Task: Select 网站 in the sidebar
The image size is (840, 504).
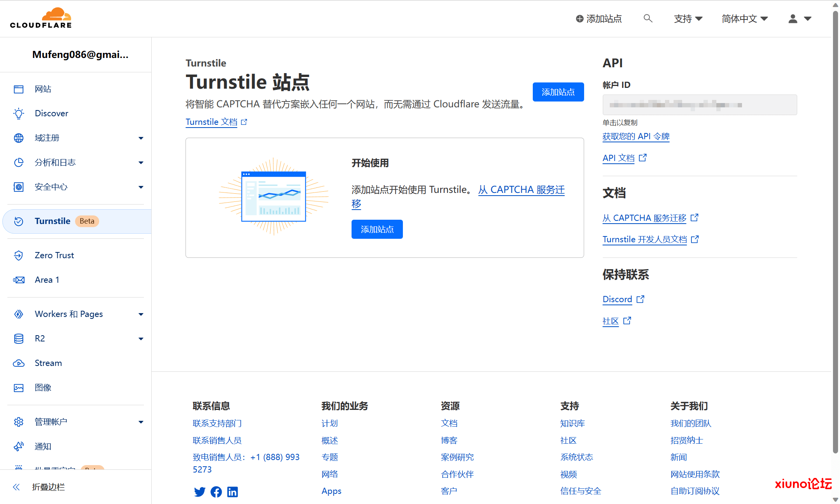Action: [x=43, y=89]
